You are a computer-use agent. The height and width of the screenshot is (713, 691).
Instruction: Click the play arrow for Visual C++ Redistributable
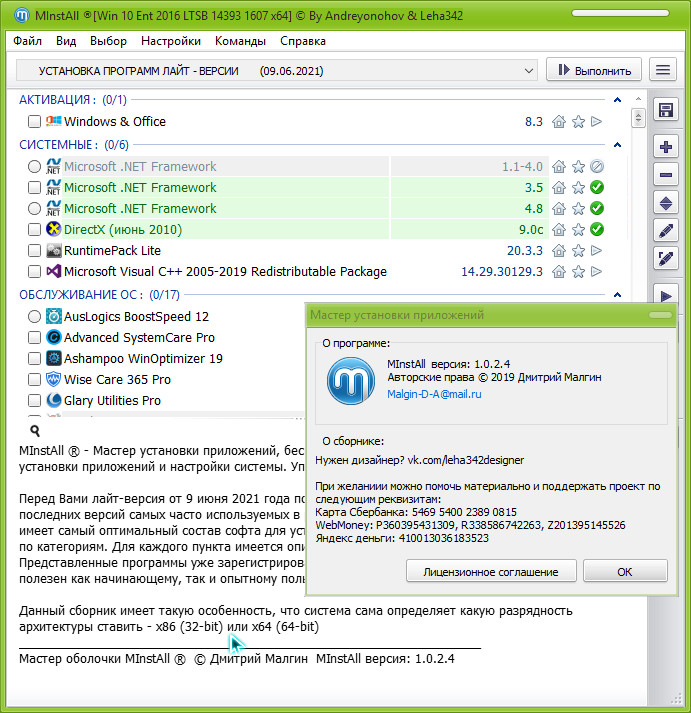click(x=597, y=272)
